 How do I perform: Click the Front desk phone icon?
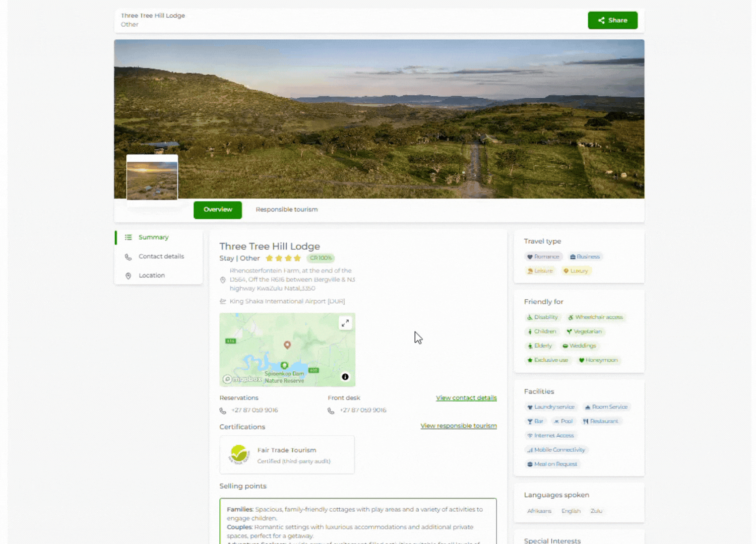[331, 411]
